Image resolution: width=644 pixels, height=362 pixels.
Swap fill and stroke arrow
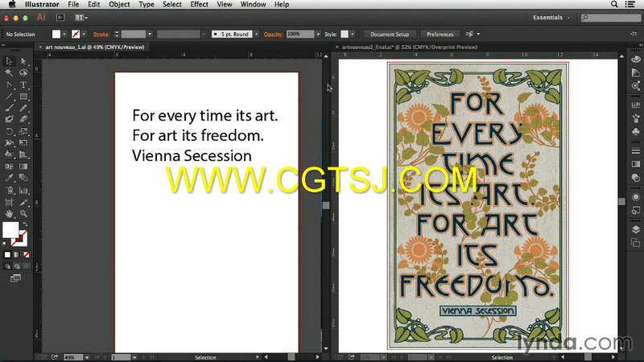(x=26, y=224)
